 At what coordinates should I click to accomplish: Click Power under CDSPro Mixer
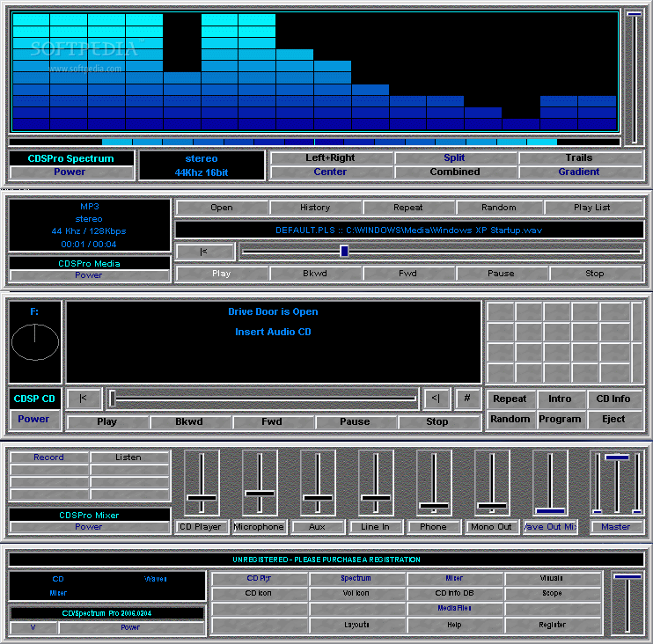pos(89,527)
